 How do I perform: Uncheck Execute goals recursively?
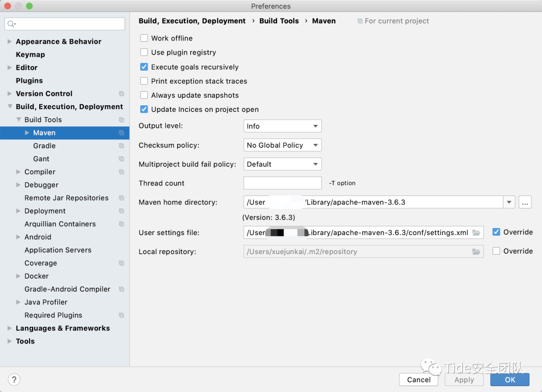coord(144,67)
